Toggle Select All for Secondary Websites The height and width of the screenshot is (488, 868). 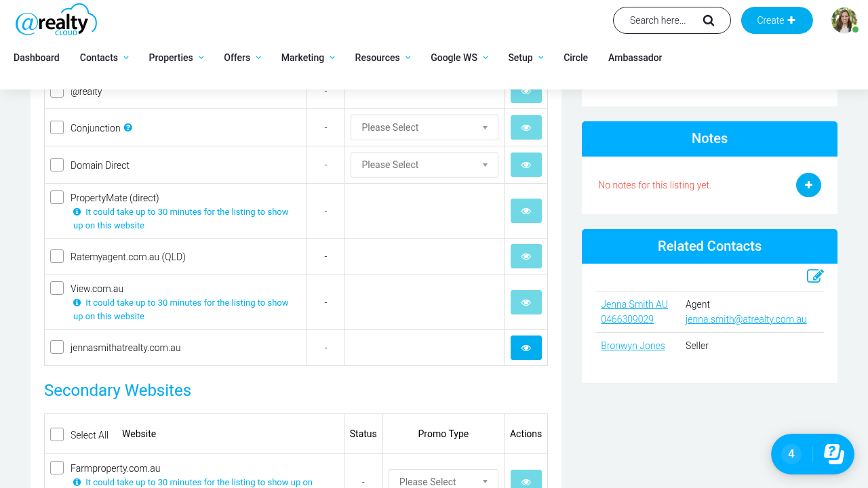(x=57, y=434)
